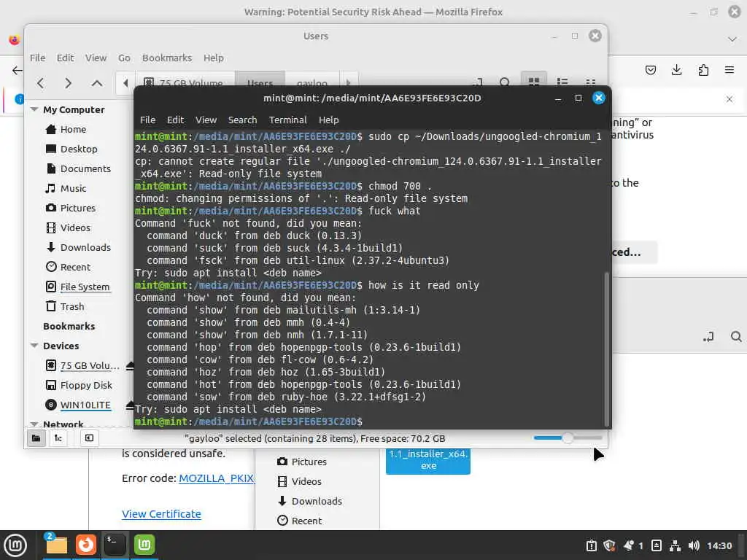Open Music in the Users window sidebar
747x560 pixels.
click(73, 189)
